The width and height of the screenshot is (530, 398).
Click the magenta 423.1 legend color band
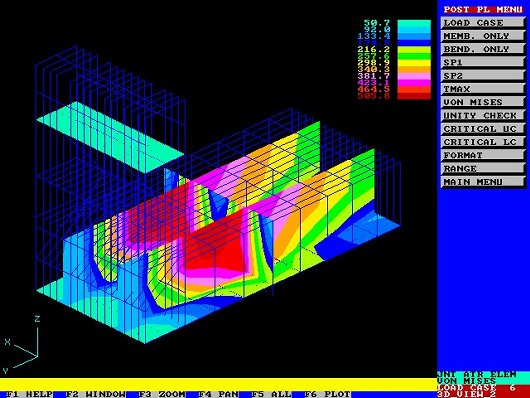(414, 83)
